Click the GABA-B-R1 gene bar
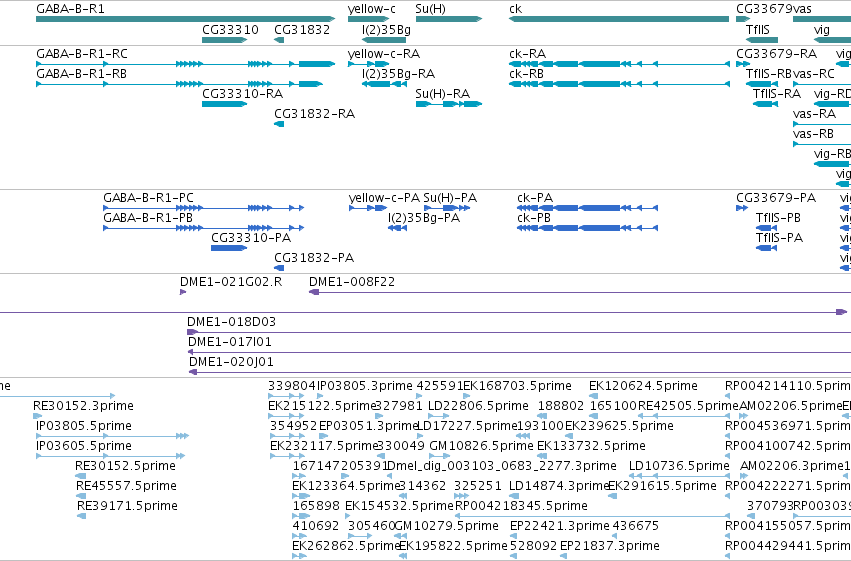This screenshot has height=561, width=851. click(x=186, y=19)
